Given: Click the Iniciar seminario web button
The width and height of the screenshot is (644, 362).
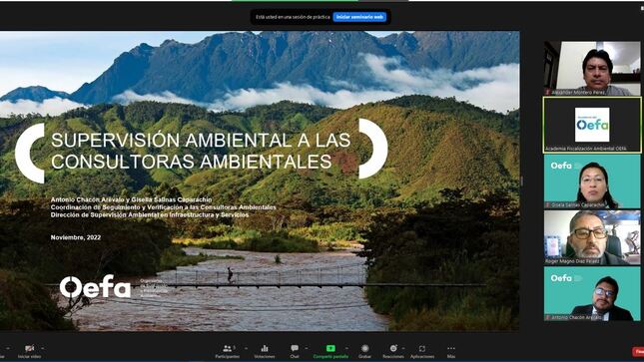Looking at the screenshot, I should click(359, 17).
